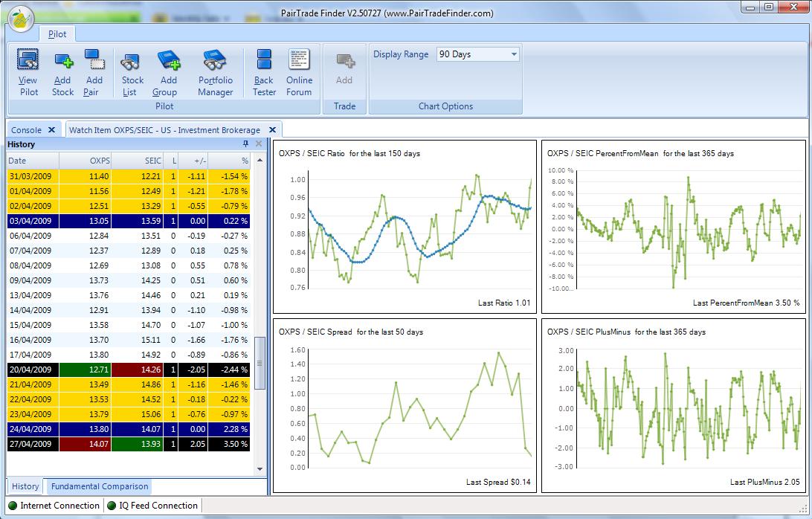The image size is (812, 519).
Task: Click the PairTrade Finder application orb
Action: (x=21, y=19)
